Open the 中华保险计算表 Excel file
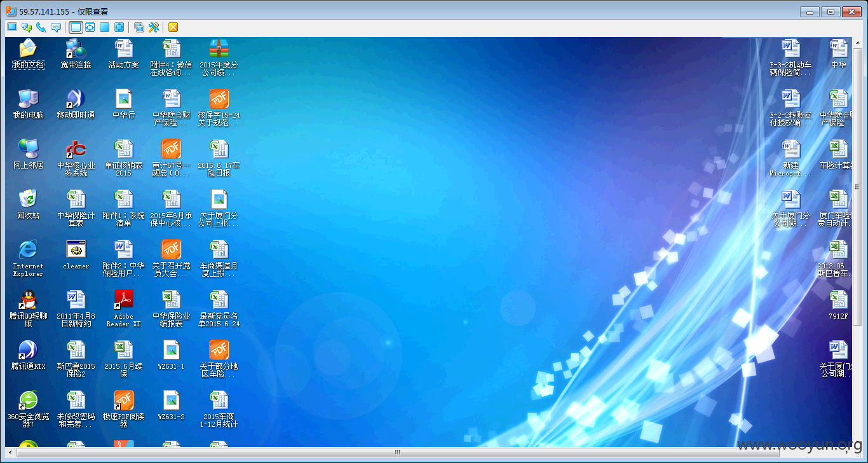 [x=76, y=208]
